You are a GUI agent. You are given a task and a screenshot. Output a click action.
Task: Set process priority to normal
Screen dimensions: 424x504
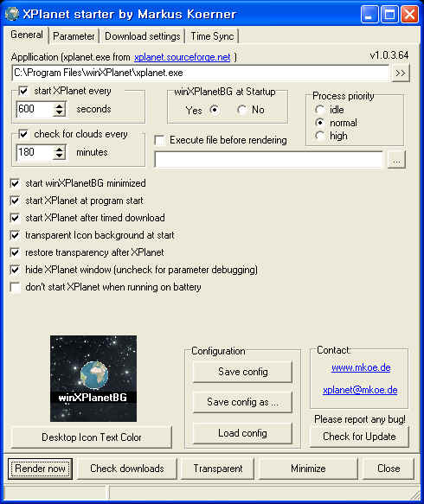pos(320,123)
